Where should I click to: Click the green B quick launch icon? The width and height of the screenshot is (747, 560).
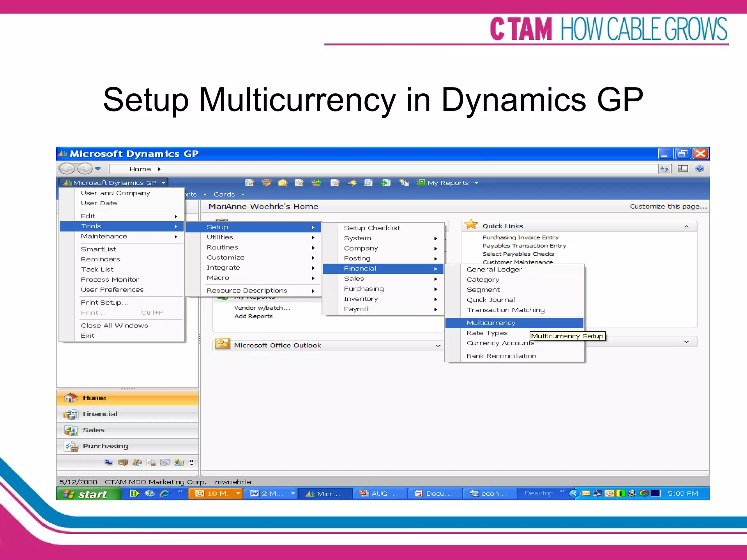135,493
